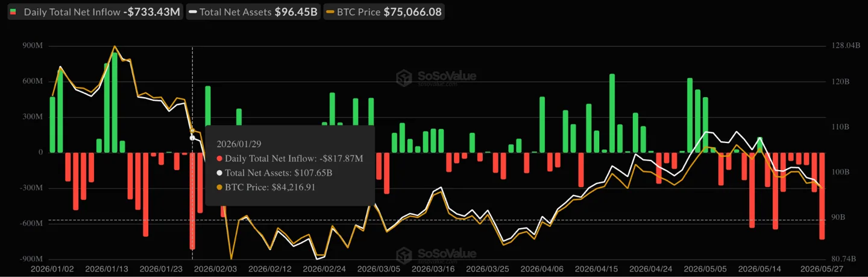Click the 80.74B right axis label

[843, 259]
